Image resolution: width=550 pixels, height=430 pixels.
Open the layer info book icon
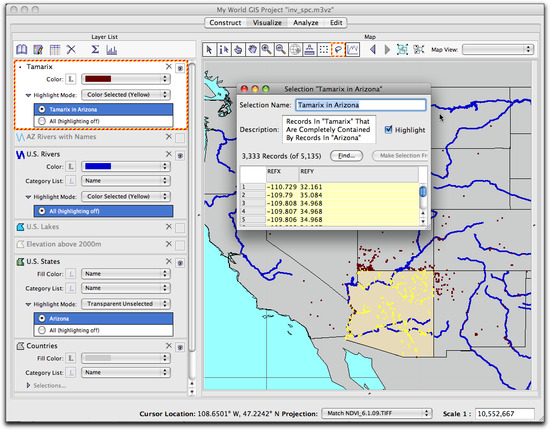click(x=22, y=49)
